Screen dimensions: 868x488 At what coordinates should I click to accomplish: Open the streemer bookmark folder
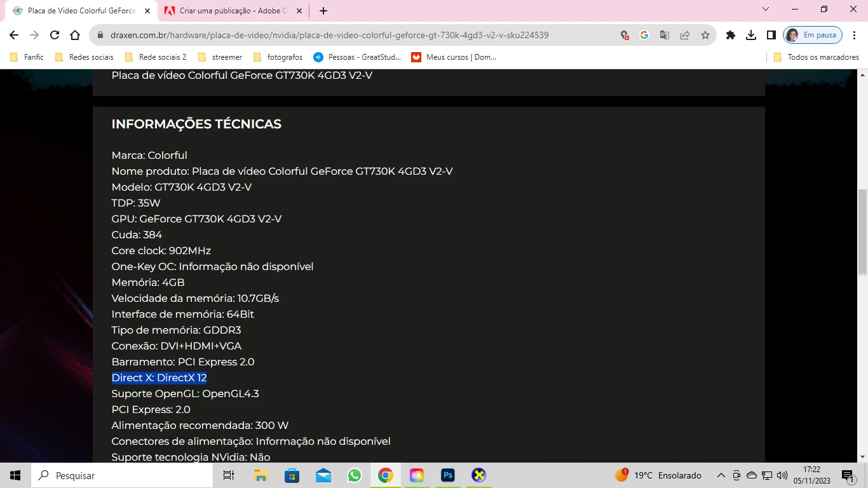point(220,57)
